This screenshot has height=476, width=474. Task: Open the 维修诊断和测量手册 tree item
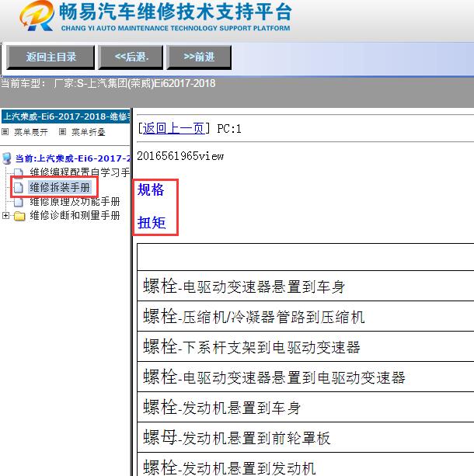pos(75,216)
